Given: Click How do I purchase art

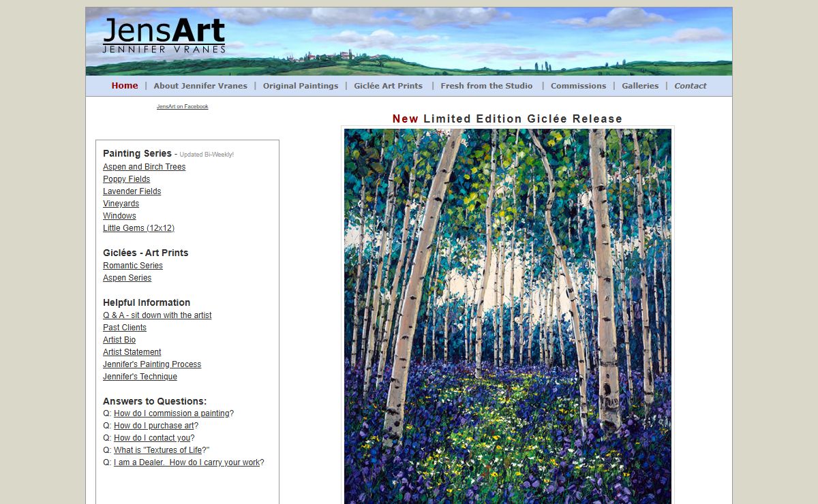Looking at the screenshot, I should pos(154,426).
